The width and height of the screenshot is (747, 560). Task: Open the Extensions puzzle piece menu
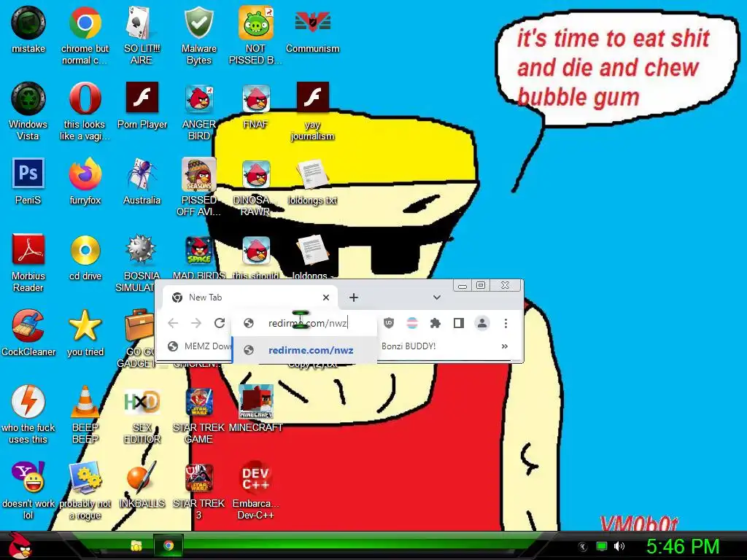435,323
